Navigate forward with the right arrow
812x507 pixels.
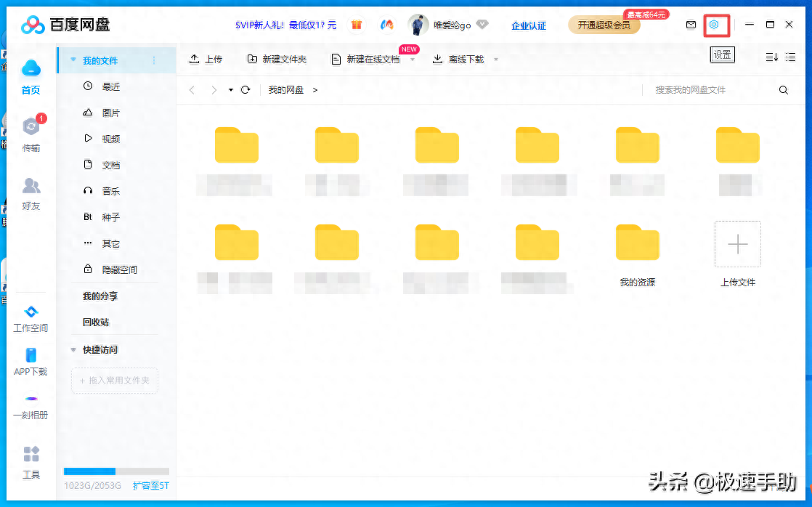pyautogui.click(x=214, y=89)
